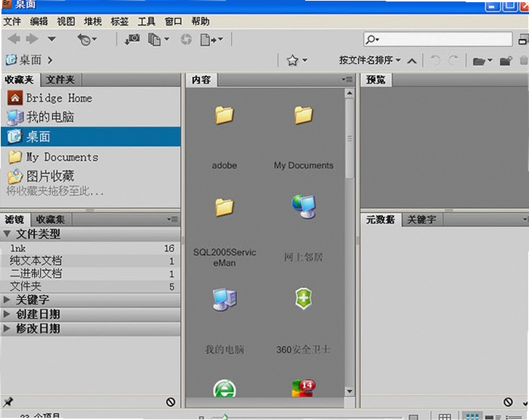Switch to the 关键字 tab
This screenshot has height=420, width=529.
[x=421, y=219]
